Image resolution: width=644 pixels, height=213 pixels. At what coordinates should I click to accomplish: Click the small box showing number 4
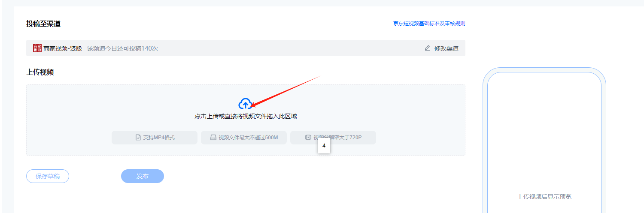(x=324, y=146)
